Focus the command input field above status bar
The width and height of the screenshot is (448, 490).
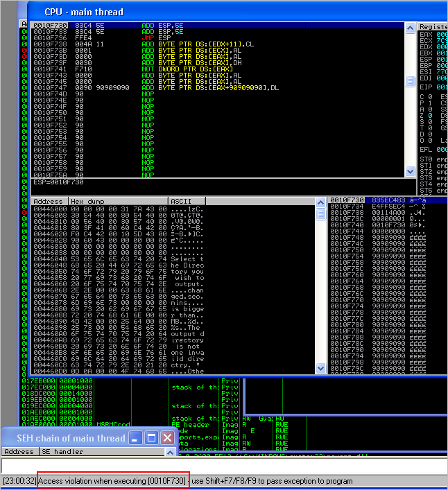point(222,466)
